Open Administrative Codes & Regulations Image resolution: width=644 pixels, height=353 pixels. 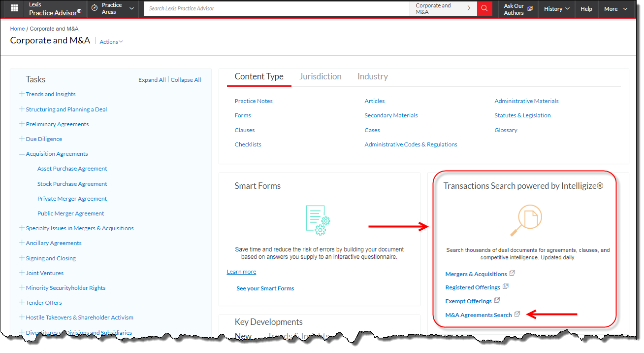point(411,144)
